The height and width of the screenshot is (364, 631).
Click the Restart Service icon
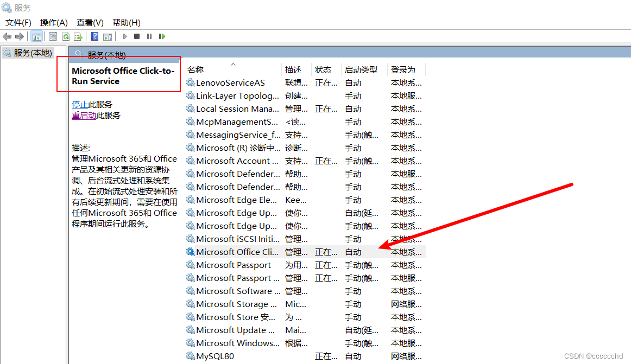(162, 36)
